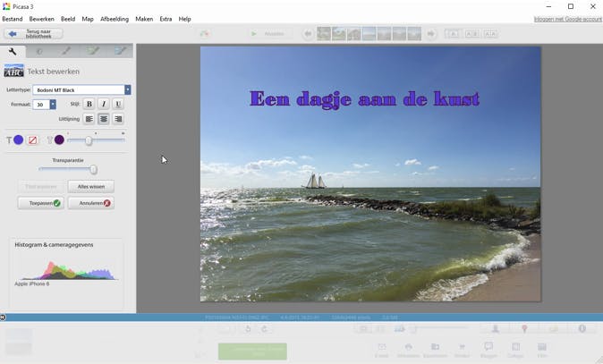Align text to the right
The width and height of the screenshot is (603, 364).
click(118, 119)
